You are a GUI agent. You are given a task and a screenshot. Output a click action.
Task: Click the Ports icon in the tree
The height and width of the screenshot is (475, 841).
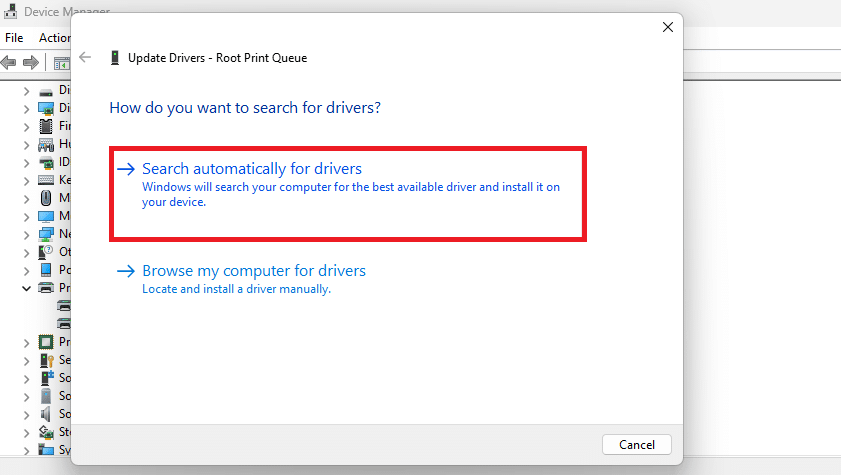click(x=46, y=270)
